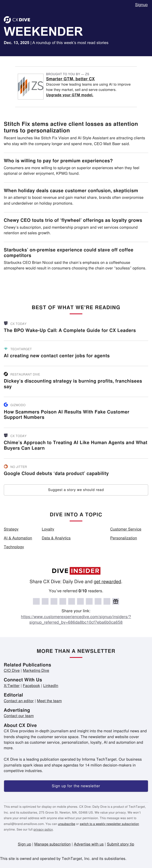Image resolution: width=152 pixels, height=868 pixels.
Task: Click the unsubscribe link in the footer
Action: pyautogui.click(x=66, y=824)
